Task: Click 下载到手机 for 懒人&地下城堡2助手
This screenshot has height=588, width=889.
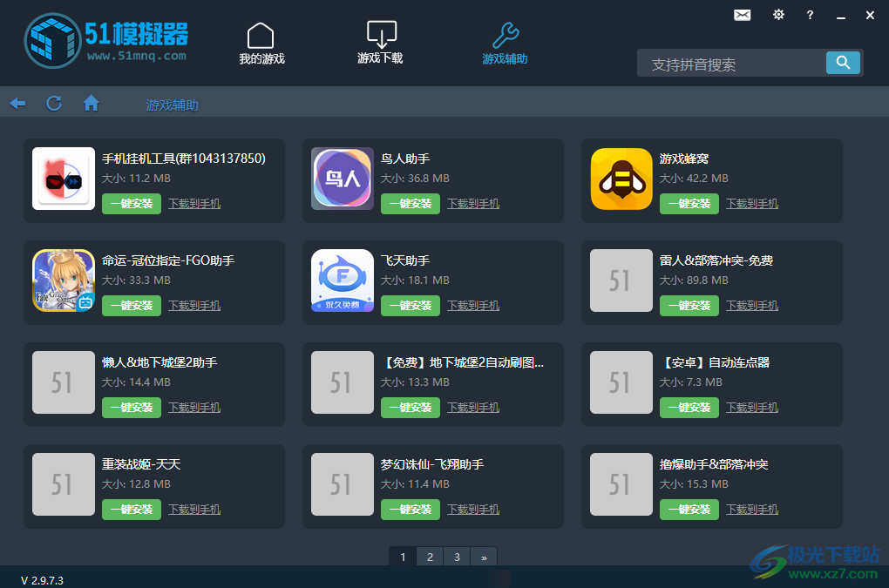Action: pos(194,408)
